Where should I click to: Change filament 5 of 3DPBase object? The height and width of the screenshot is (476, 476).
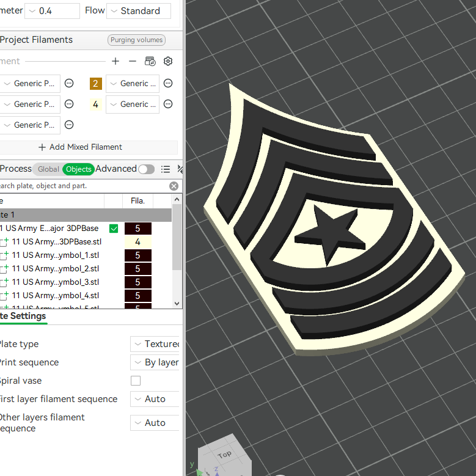coord(138,229)
